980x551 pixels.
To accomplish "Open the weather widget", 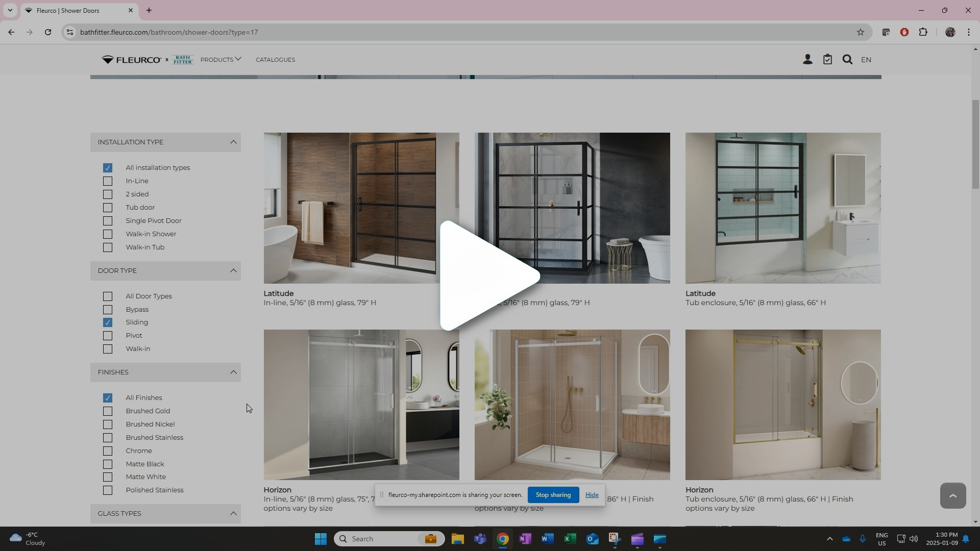I will click(x=28, y=539).
